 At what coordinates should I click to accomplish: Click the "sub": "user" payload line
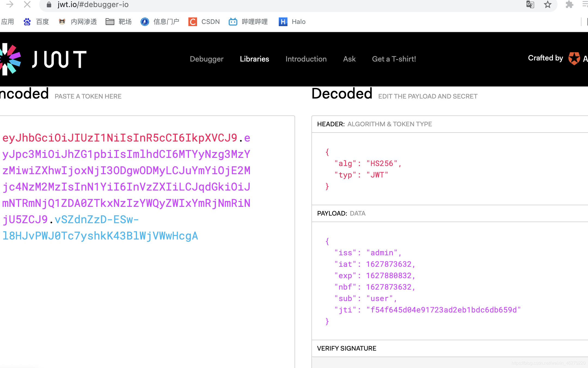pos(365,299)
